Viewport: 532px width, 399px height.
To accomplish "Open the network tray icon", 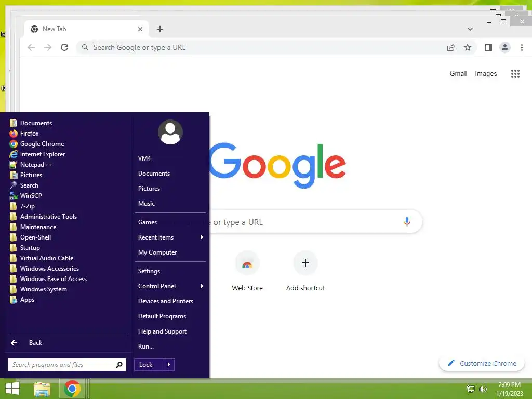I will click(x=470, y=389).
